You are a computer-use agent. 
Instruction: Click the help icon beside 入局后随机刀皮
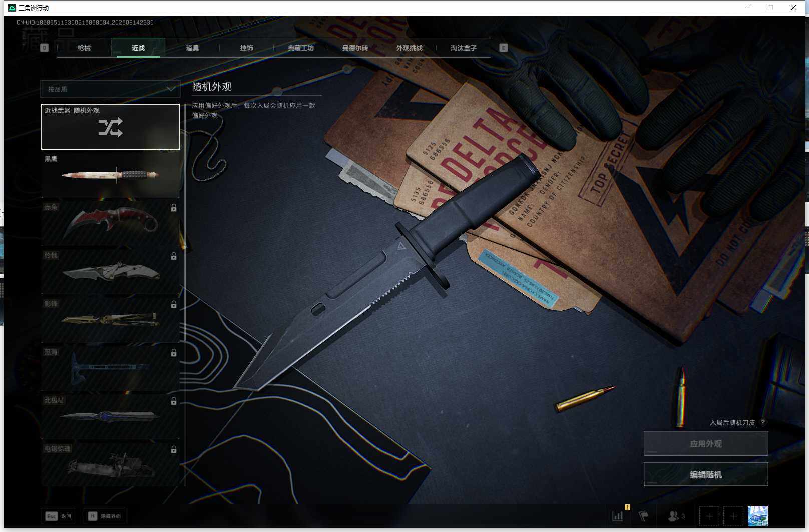pyautogui.click(x=763, y=422)
